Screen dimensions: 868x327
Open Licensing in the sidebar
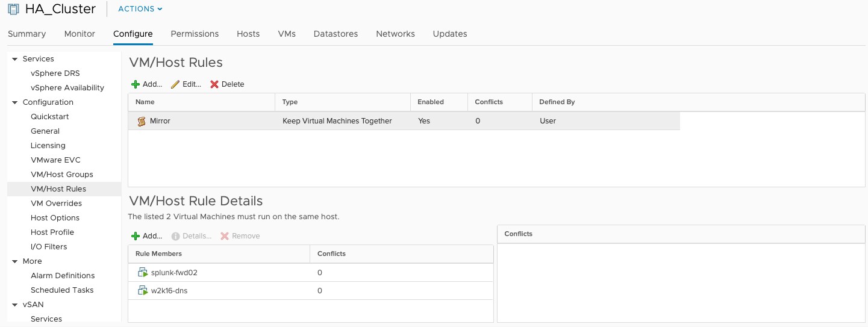tap(48, 146)
